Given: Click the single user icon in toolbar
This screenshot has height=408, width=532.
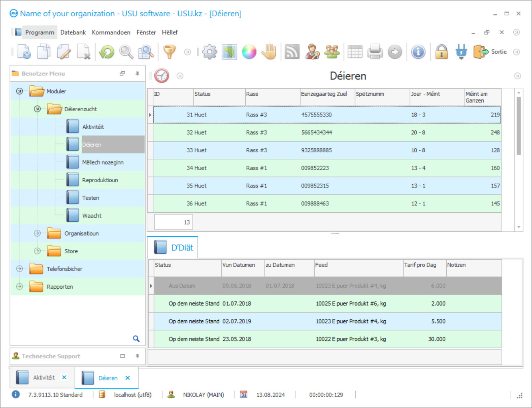Looking at the screenshot, I should pos(312,52).
